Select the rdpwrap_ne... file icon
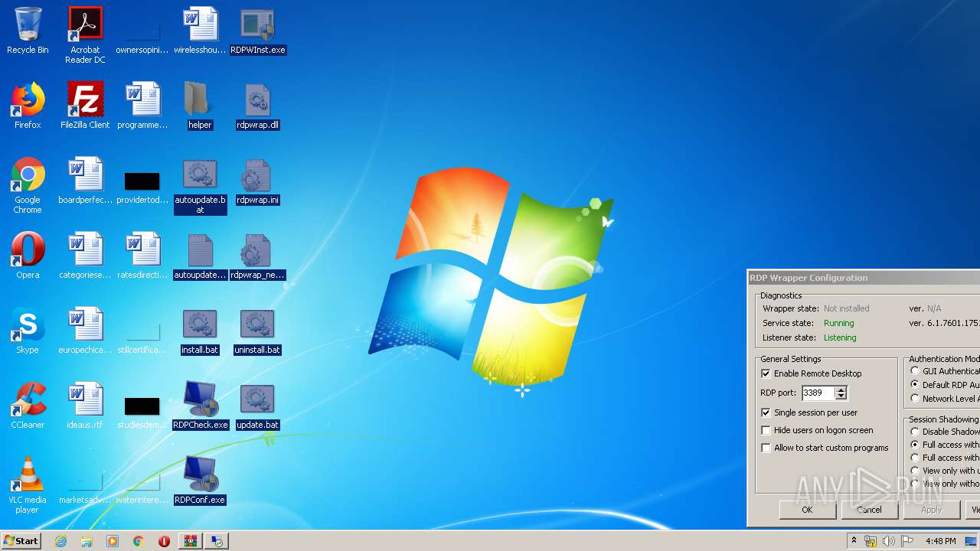 [257, 256]
